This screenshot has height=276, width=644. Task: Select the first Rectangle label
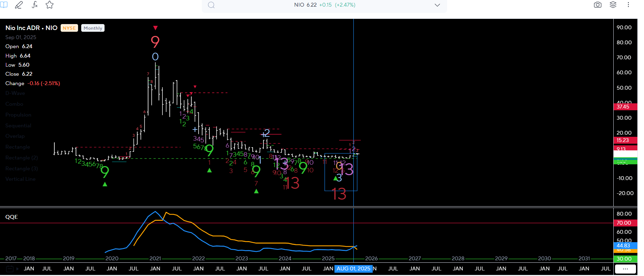tap(18, 147)
